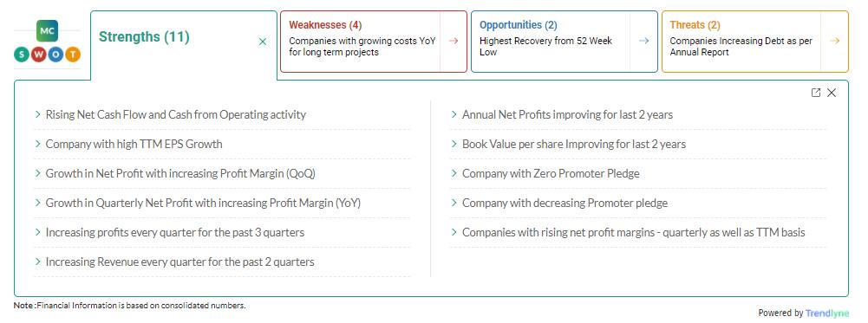Expand chevron beside Book Value per share
This screenshot has width=868, height=323.
click(454, 145)
